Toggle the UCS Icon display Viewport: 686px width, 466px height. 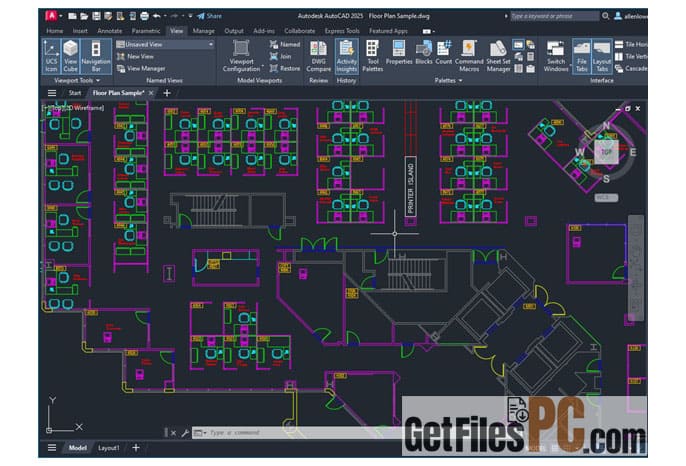pyautogui.click(x=51, y=56)
